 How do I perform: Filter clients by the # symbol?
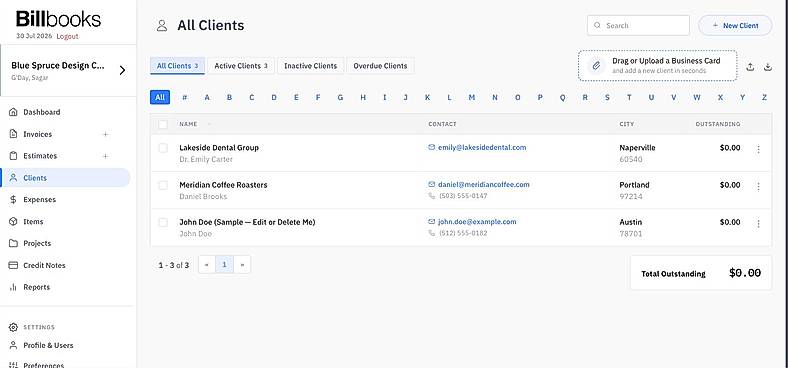coord(184,98)
